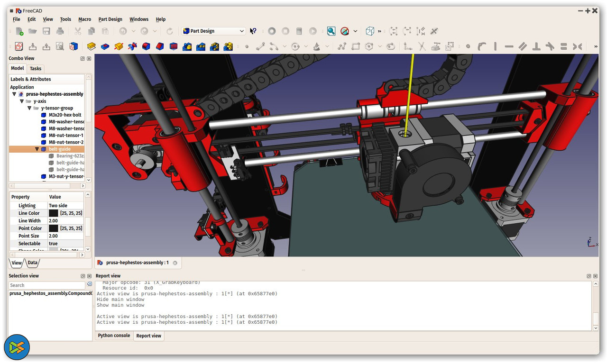The width and height of the screenshot is (607, 364).
Task: Click the What's This help cursor icon
Action: point(253,31)
